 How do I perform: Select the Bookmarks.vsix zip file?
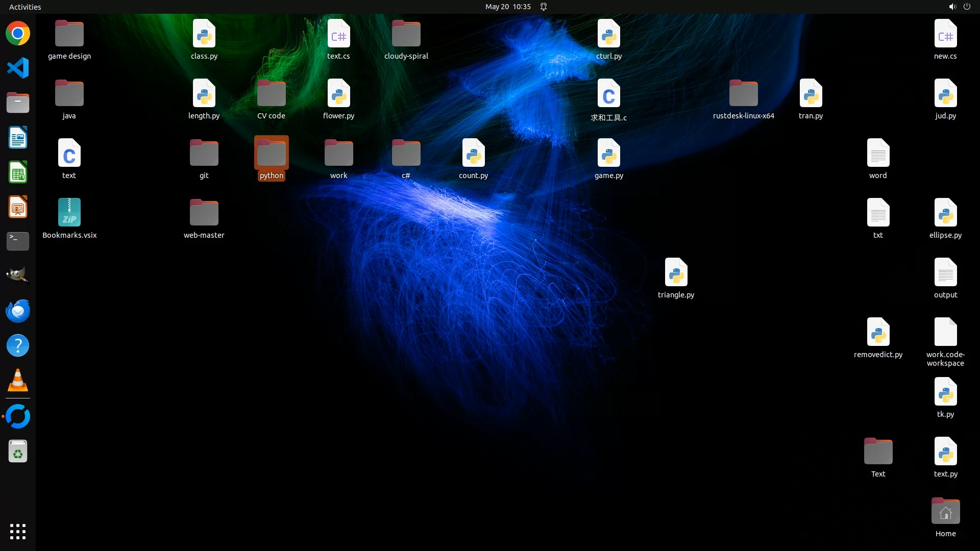(x=69, y=213)
